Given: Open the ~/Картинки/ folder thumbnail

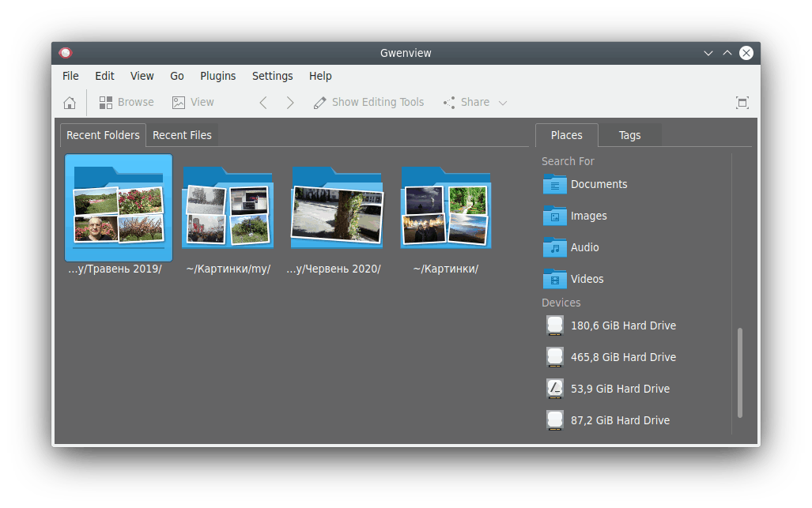Looking at the screenshot, I should click(x=446, y=208).
